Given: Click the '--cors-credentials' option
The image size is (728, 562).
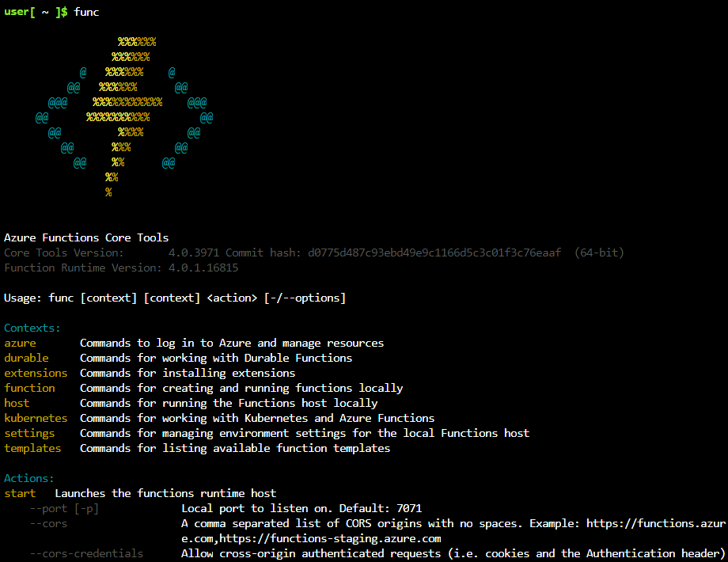Looking at the screenshot, I should (86, 553).
